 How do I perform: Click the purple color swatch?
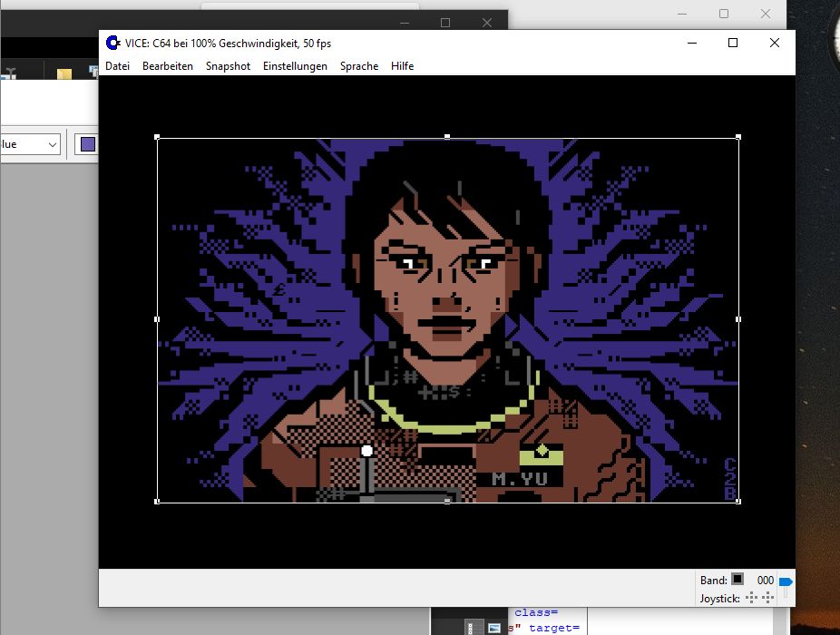(87, 144)
